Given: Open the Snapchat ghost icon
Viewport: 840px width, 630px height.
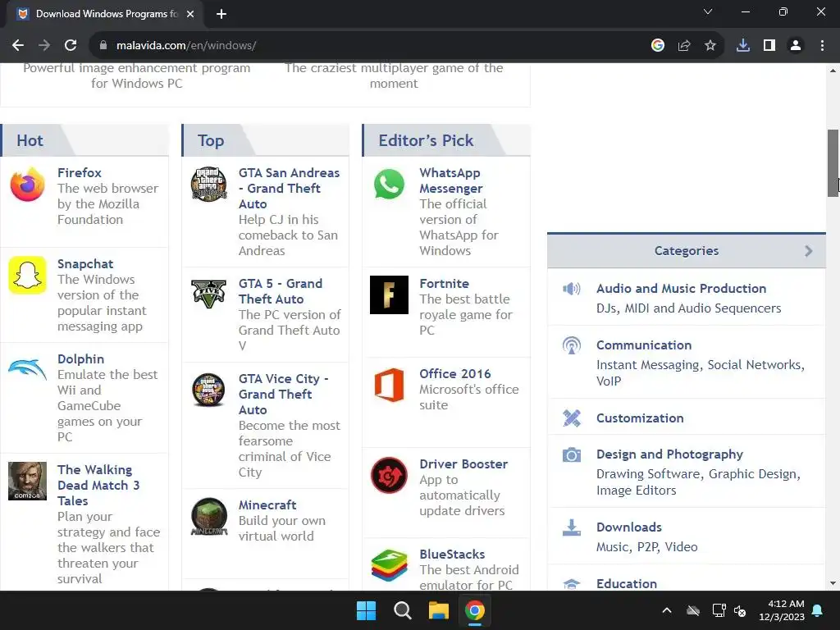Looking at the screenshot, I should coord(27,276).
